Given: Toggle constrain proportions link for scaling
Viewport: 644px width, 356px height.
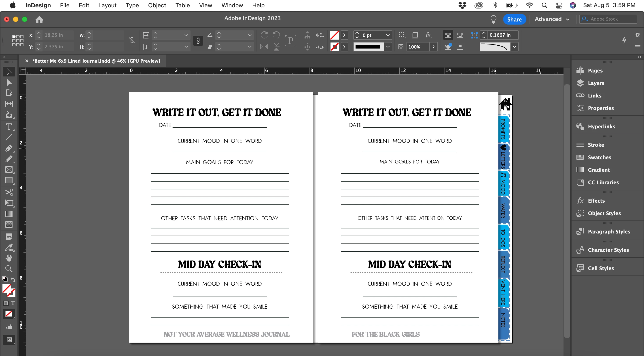Looking at the screenshot, I should click(x=198, y=41).
